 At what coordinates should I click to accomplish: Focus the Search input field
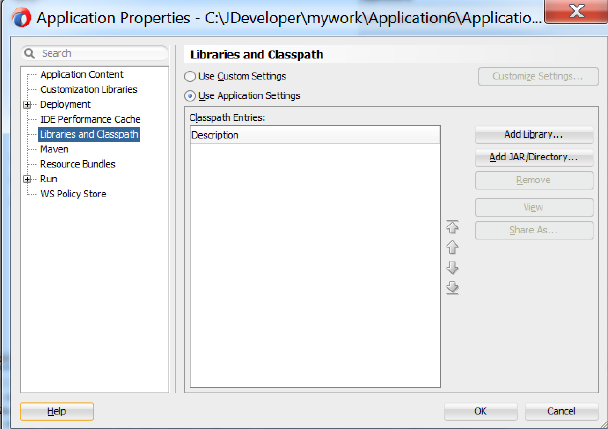pos(95,53)
